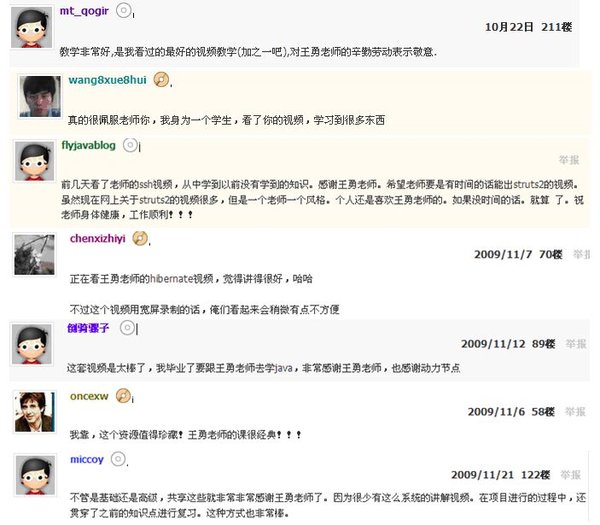Viewport: 600px width, 525px height.
Task: Click the grey disc badge beside mt_qogir
Action: coord(123,10)
